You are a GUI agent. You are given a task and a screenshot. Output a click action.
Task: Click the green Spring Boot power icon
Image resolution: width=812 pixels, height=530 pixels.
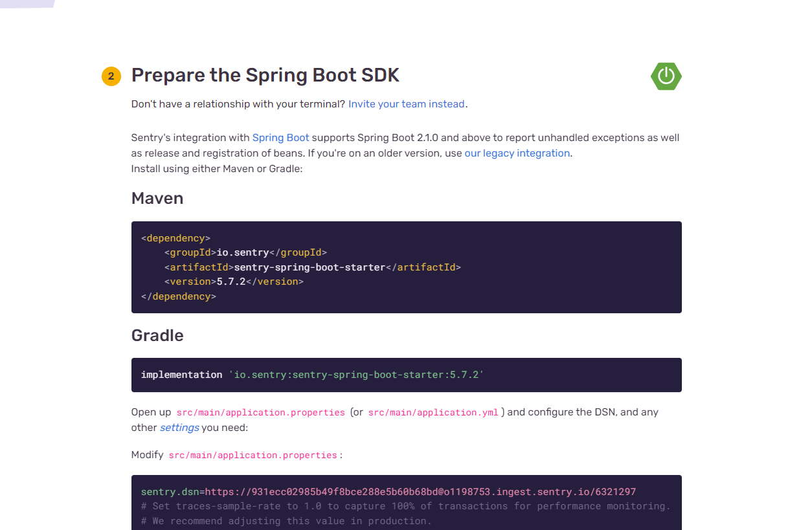pyautogui.click(x=666, y=76)
